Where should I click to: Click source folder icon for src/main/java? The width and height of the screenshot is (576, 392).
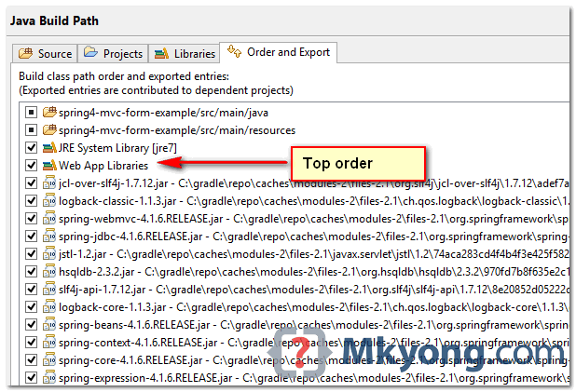49,112
